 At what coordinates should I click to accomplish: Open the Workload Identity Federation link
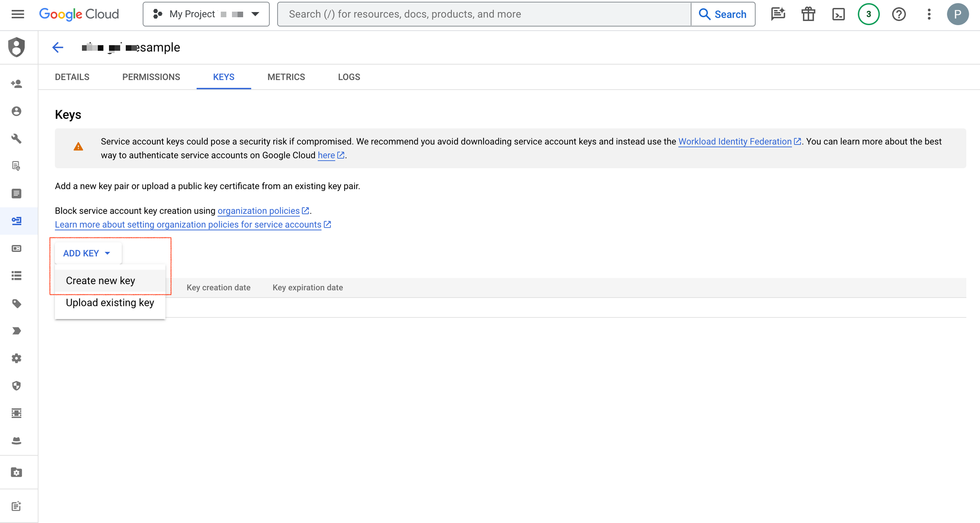[x=735, y=142]
